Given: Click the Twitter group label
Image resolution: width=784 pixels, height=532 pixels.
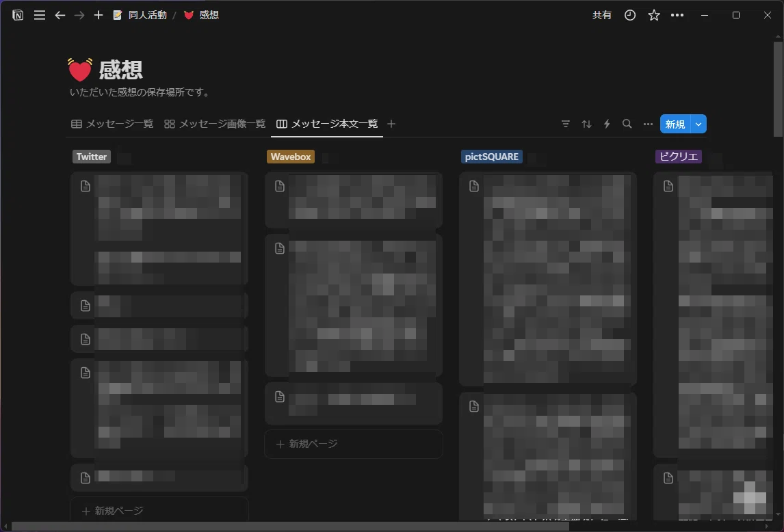Looking at the screenshot, I should tap(92, 157).
